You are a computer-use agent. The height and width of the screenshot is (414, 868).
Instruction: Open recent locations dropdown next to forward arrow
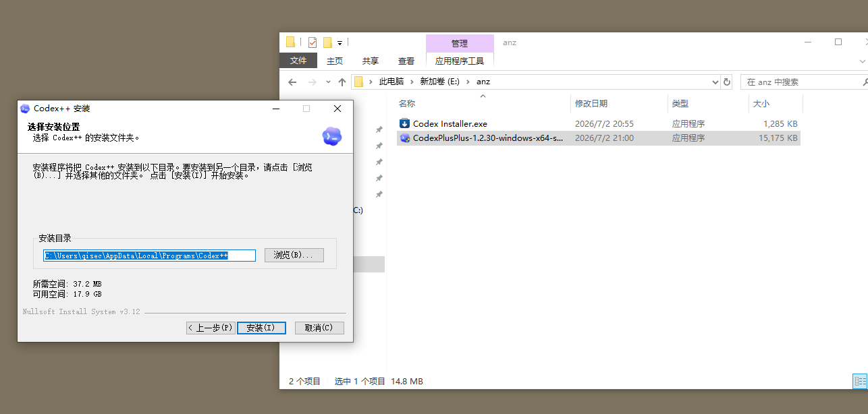(328, 82)
